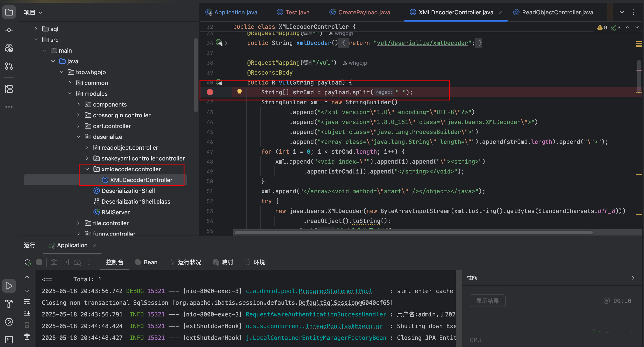This screenshot has height=347, width=644.
Task: Open the Project tool window folder icon
Action: click(x=9, y=12)
